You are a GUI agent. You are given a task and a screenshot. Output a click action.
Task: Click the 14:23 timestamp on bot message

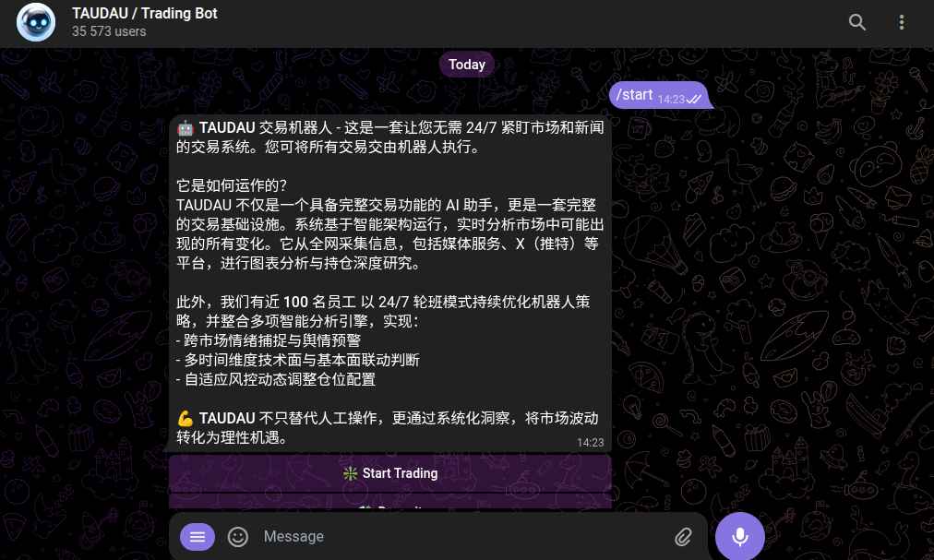(x=591, y=443)
